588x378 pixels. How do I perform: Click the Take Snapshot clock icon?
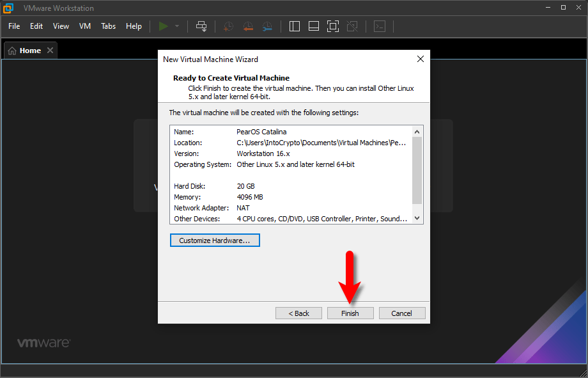pos(228,26)
